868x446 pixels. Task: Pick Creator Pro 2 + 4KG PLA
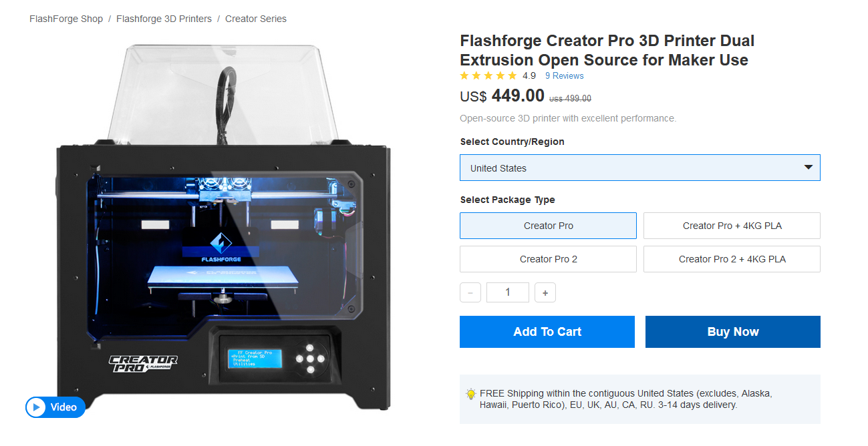[x=732, y=259]
